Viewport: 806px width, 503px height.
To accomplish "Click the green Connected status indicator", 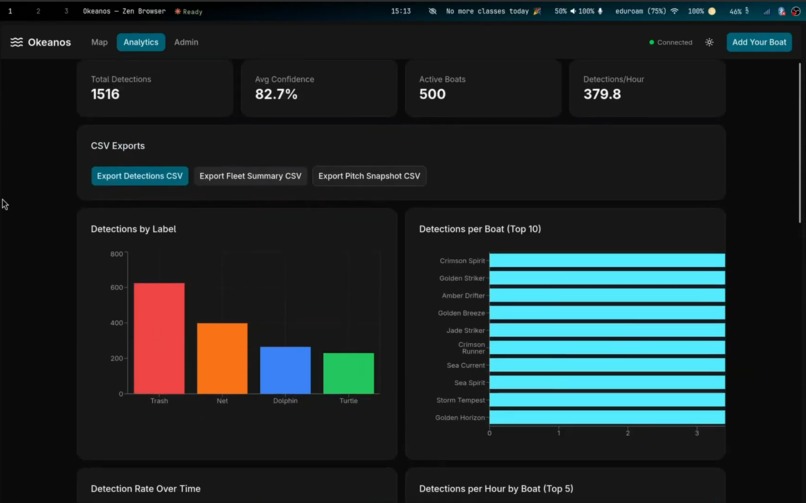I will (x=671, y=42).
